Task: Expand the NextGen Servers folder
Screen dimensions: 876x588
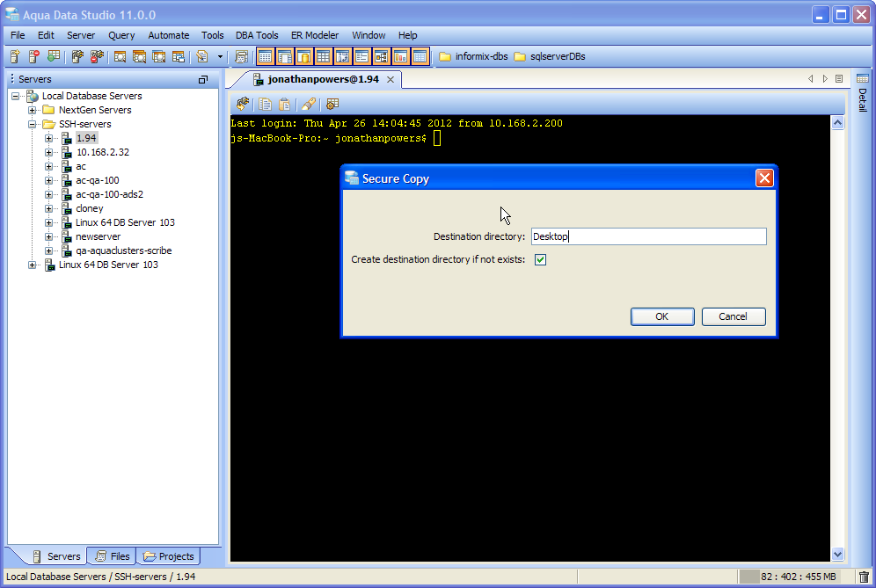Action: pos(33,110)
